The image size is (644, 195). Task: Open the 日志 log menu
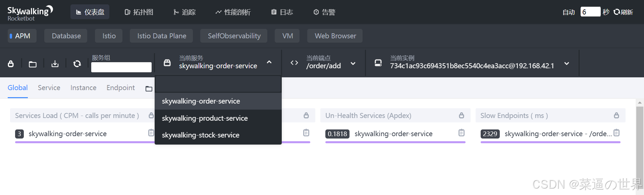(x=282, y=12)
